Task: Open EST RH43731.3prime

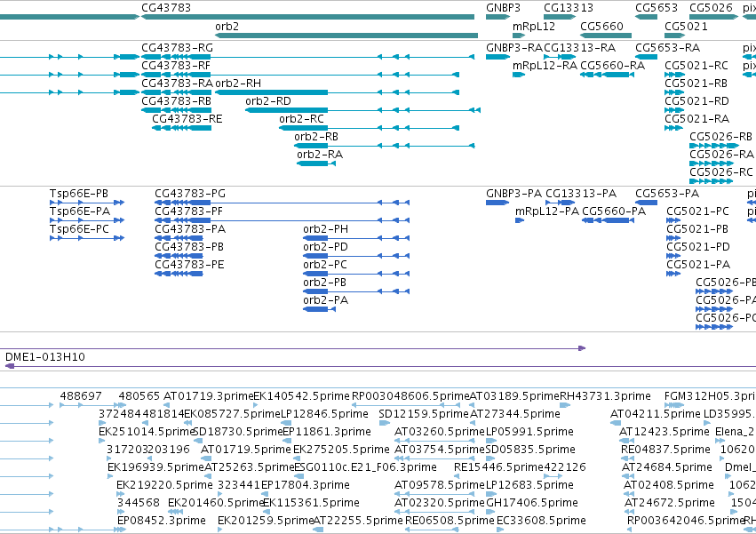Action: [605, 396]
